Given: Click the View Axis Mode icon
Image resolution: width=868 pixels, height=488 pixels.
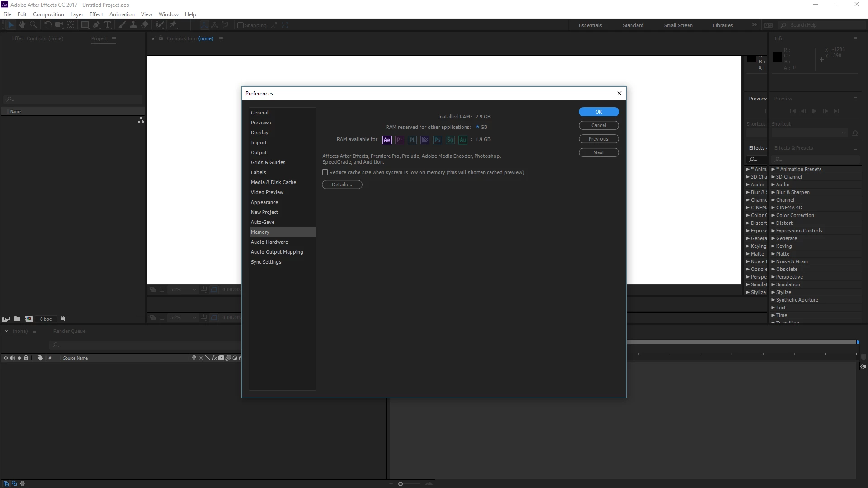Looking at the screenshot, I should [225, 25].
